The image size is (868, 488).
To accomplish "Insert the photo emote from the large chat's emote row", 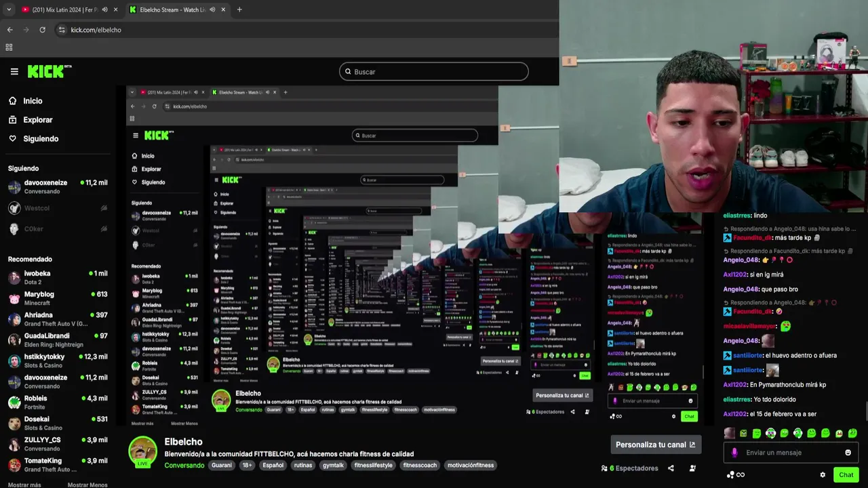I will pyautogui.click(x=730, y=433).
